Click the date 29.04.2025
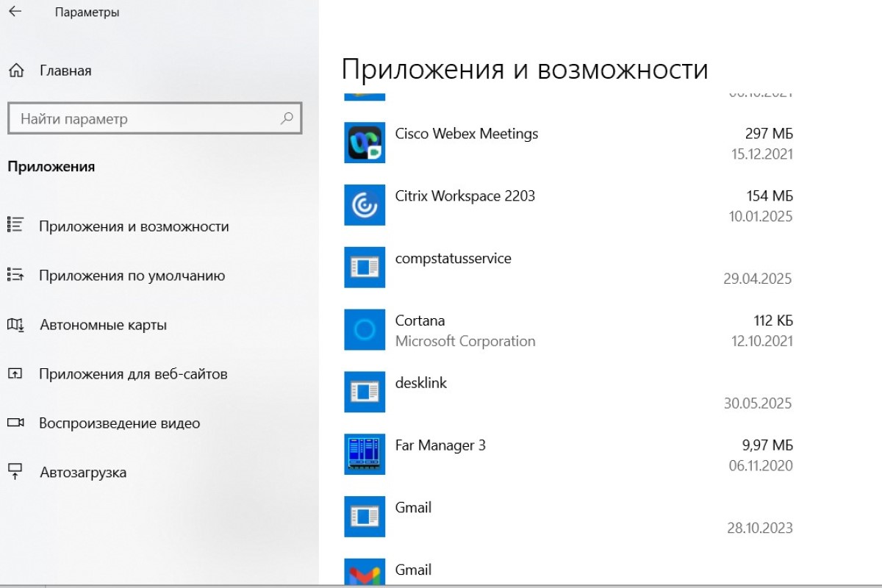Viewport: 882px width, 588px height. point(758,279)
